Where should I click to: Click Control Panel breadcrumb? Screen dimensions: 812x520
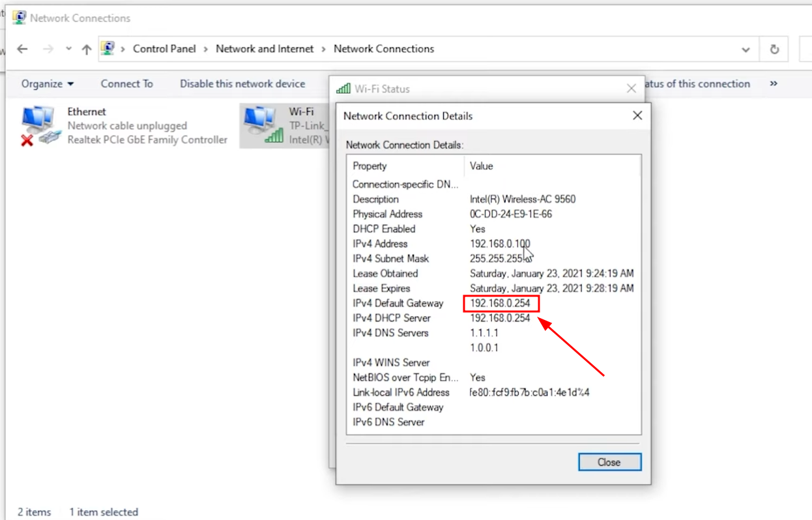coord(164,49)
